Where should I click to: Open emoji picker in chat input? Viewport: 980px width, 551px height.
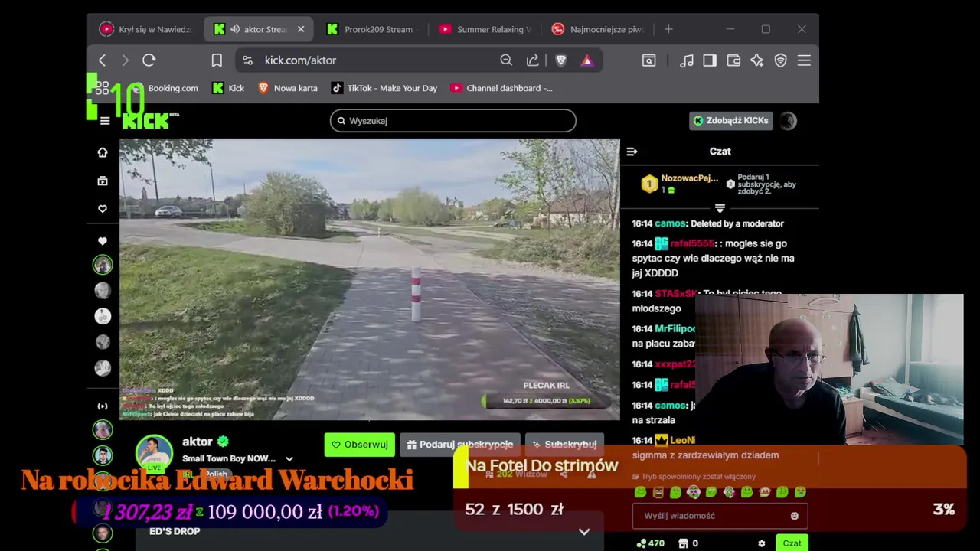pyautogui.click(x=795, y=516)
